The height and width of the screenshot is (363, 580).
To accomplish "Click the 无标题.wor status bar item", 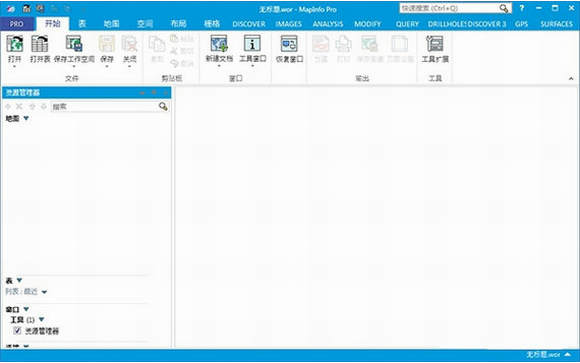I will pyautogui.click(x=543, y=355).
